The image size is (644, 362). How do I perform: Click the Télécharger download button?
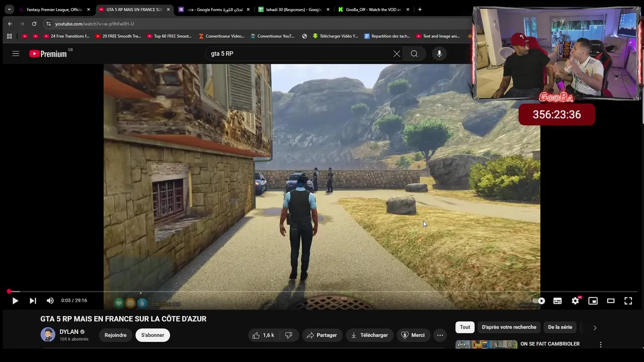point(369,335)
